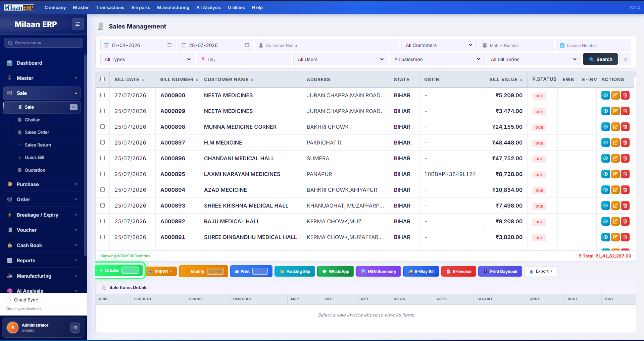The image size is (644, 341).
Task: Open the All Users dropdown
Action: coord(340,59)
